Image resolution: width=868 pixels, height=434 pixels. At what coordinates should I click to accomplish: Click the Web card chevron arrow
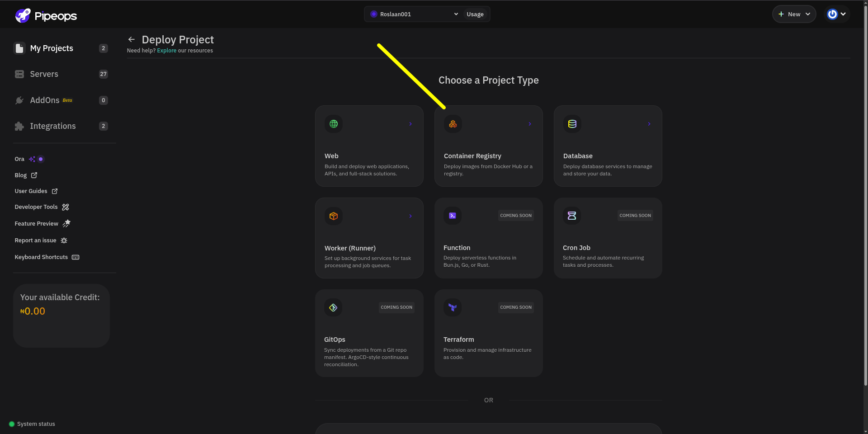click(410, 124)
